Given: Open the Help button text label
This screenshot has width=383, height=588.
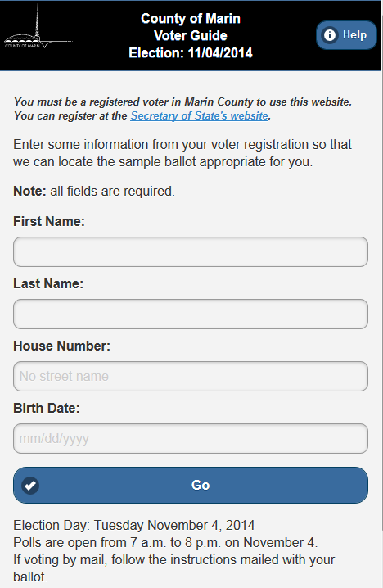Looking at the screenshot, I should click(354, 35).
